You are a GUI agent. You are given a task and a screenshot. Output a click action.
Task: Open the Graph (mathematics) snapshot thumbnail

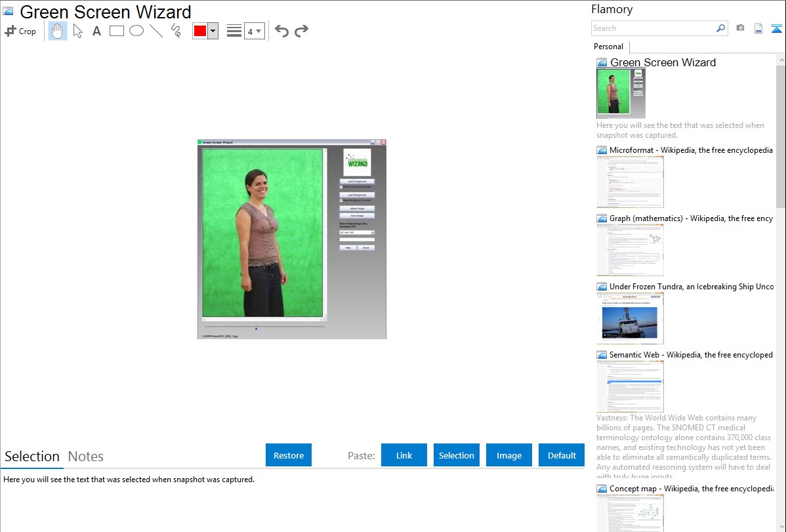point(630,250)
